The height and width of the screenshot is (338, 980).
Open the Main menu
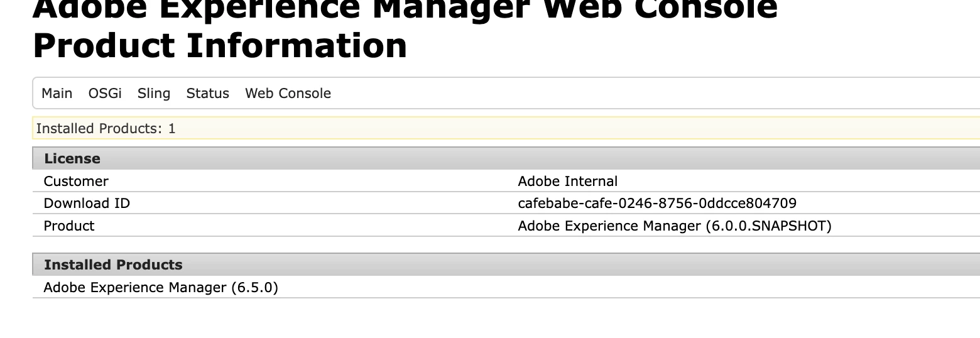57,94
